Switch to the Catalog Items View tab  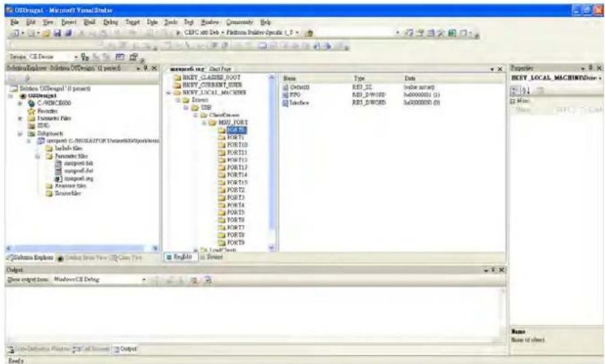pyautogui.click(x=82, y=257)
